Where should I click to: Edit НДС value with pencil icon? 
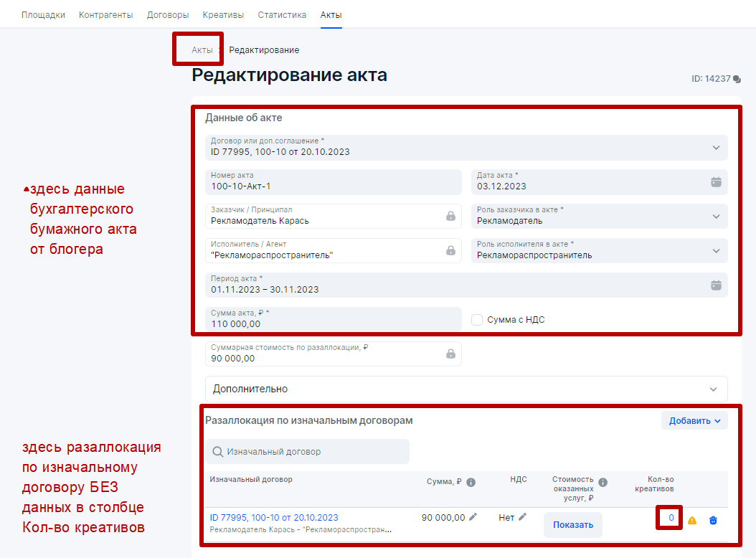point(523,517)
